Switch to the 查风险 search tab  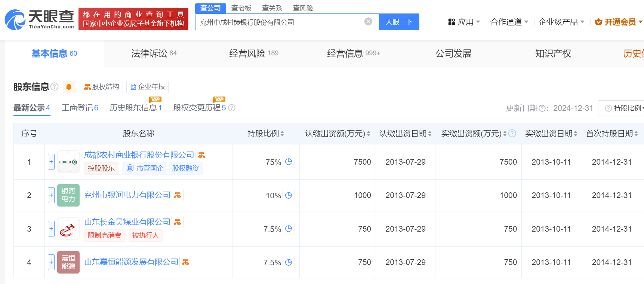[x=303, y=8]
